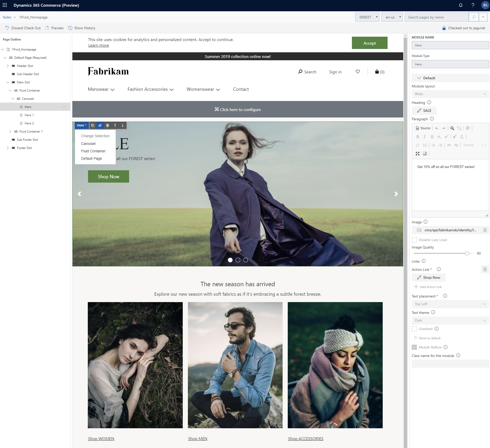Viewport: 490px width, 448px height.
Task: Open the BS user account avatar
Action: click(x=485, y=5)
